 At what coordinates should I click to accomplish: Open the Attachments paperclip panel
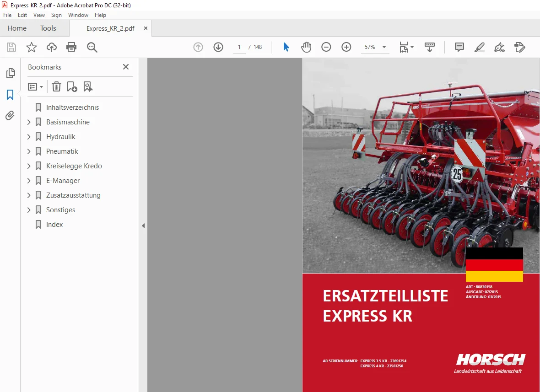pyautogui.click(x=10, y=115)
